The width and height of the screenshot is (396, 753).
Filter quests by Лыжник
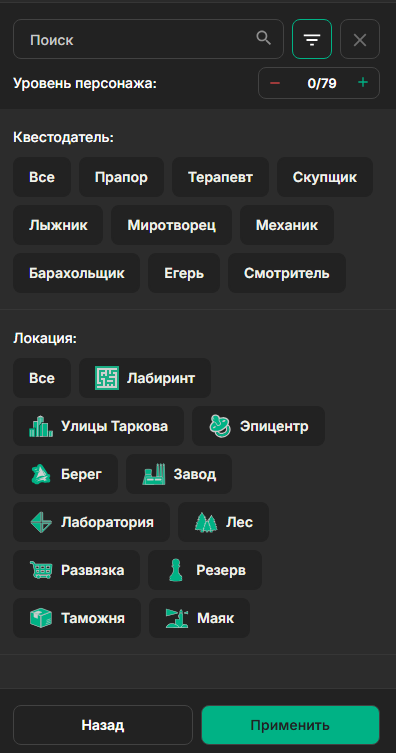pos(58,225)
